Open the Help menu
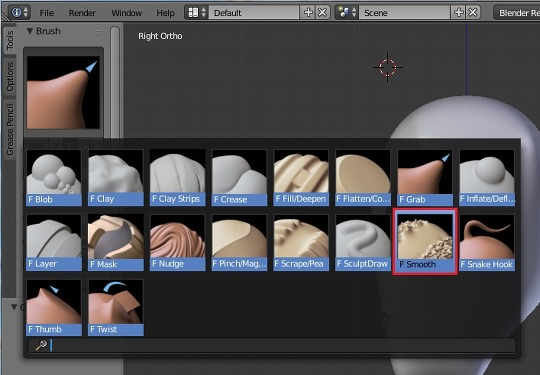The height and width of the screenshot is (375, 540). [165, 13]
